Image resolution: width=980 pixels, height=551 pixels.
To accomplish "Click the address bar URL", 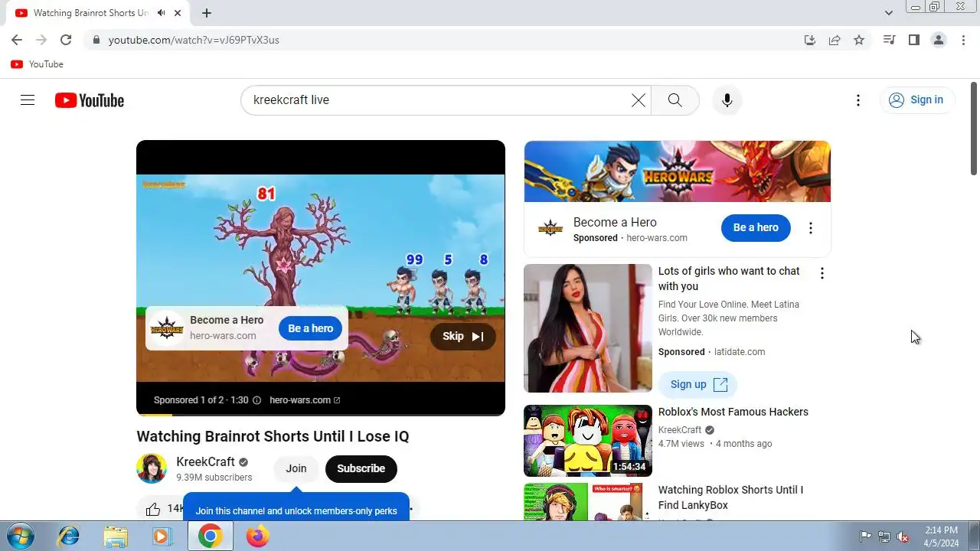I will (x=194, y=40).
